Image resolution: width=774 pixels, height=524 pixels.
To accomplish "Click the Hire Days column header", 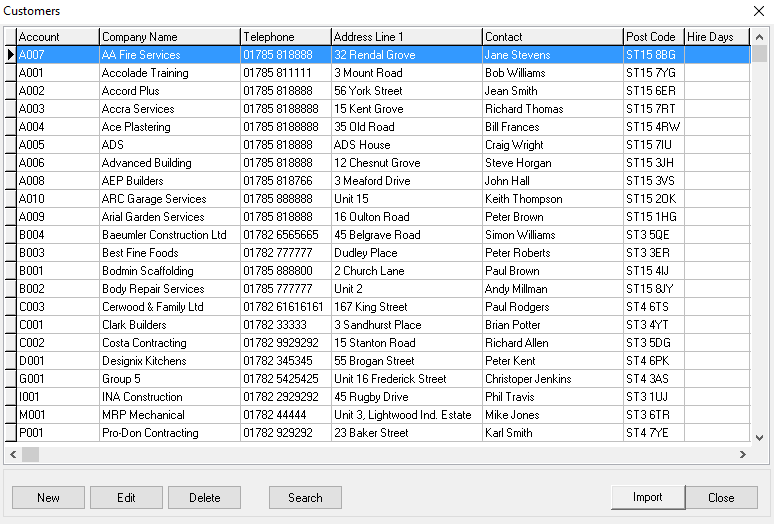I will (717, 37).
